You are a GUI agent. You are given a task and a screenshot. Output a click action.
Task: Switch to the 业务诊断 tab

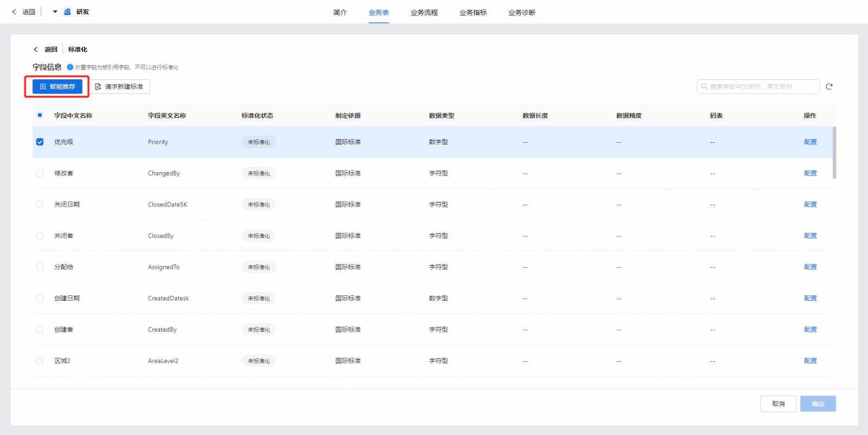(522, 12)
